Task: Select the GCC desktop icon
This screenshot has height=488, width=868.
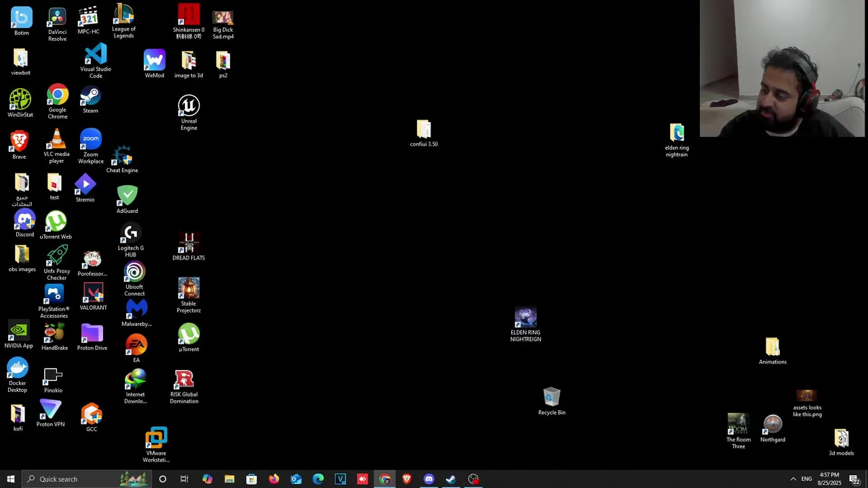Action: pos(92,418)
